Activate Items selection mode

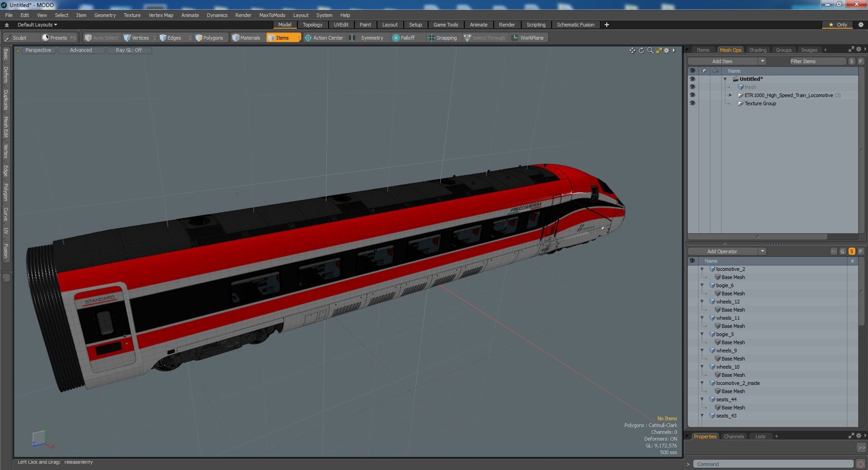coord(283,38)
